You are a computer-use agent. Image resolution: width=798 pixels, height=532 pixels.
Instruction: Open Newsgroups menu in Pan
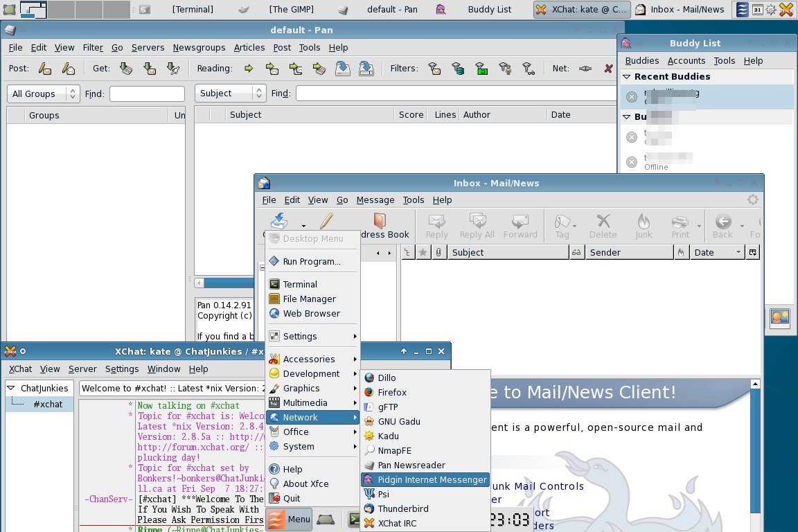coord(199,47)
